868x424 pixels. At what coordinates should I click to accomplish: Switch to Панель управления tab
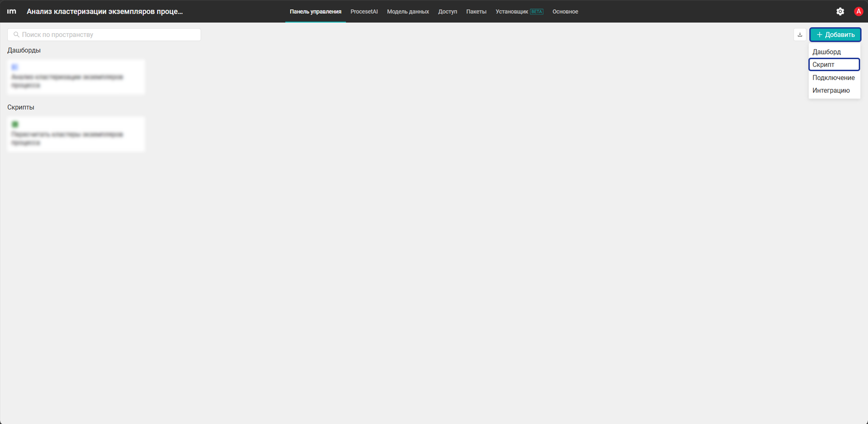(315, 12)
